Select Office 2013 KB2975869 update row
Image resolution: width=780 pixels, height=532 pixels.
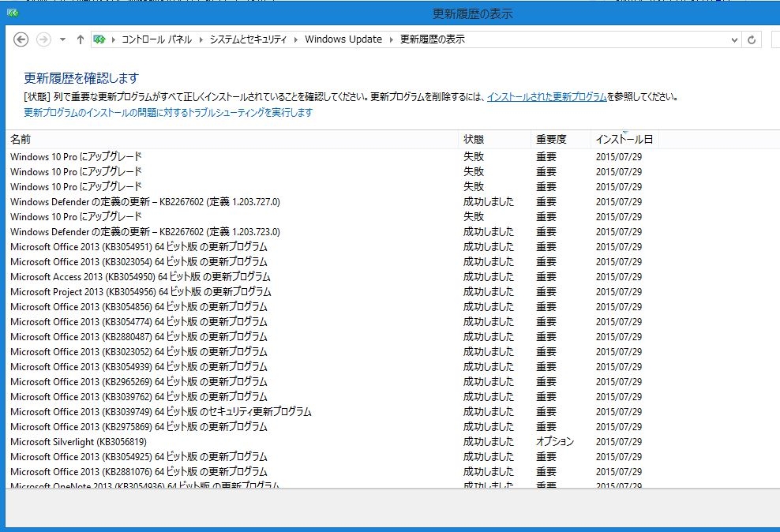[x=332, y=426]
